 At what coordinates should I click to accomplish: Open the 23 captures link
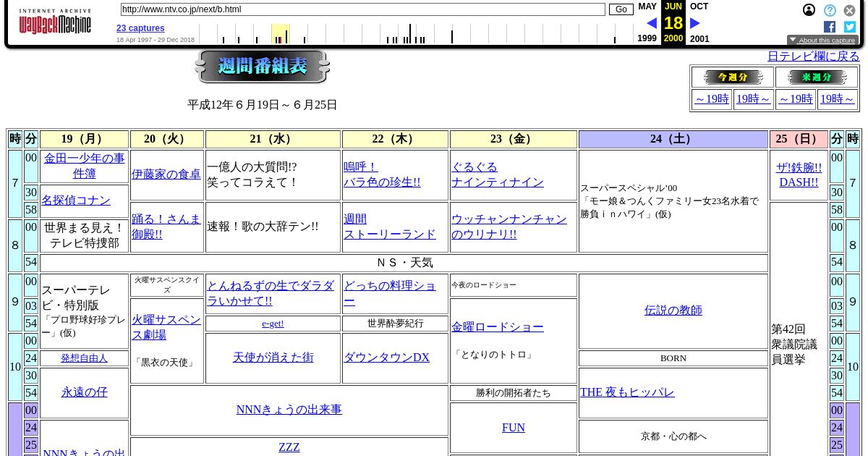click(140, 28)
